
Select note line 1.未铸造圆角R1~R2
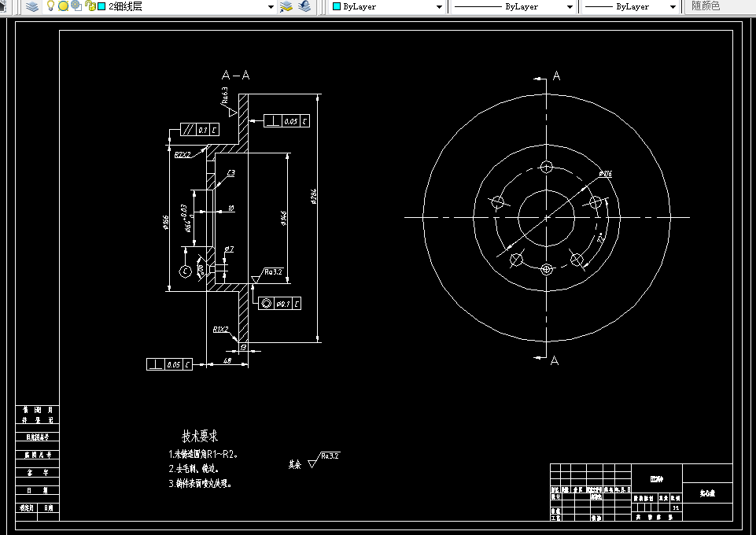tap(204, 454)
